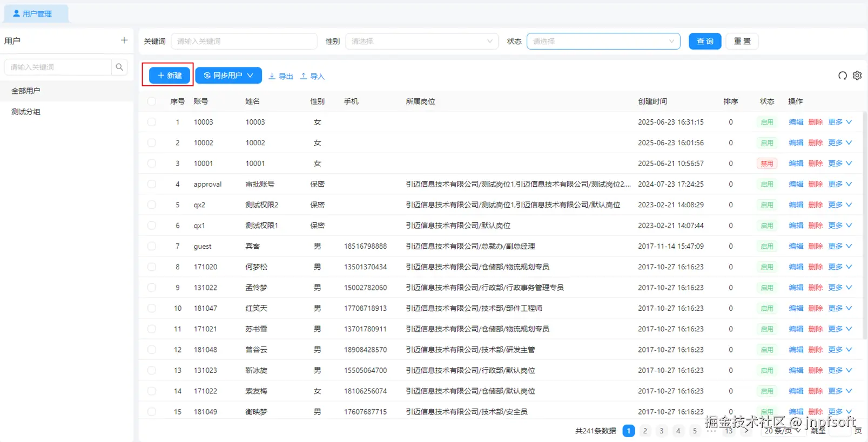Focus the 关键词 keyword input field
Image resolution: width=868 pixels, height=442 pixels.
[x=244, y=41]
